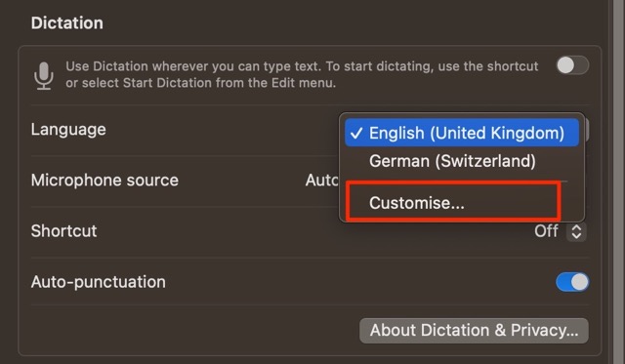Open the Microphone source Auto dropdown
The image size is (625, 364).
tap(321, 181)
